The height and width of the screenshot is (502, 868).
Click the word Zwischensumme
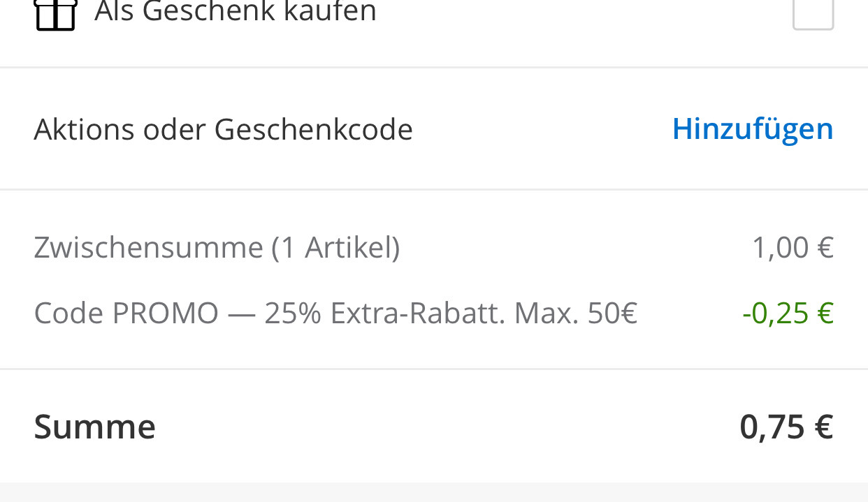(148, 247)
